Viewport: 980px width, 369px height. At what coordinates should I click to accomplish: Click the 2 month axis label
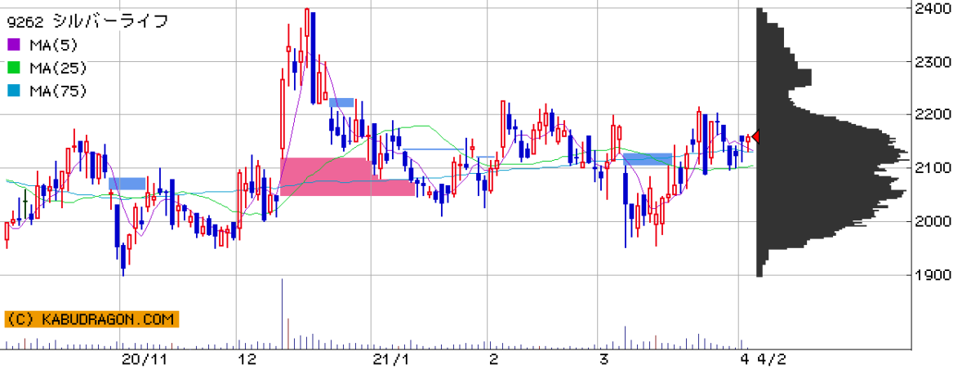493,359
